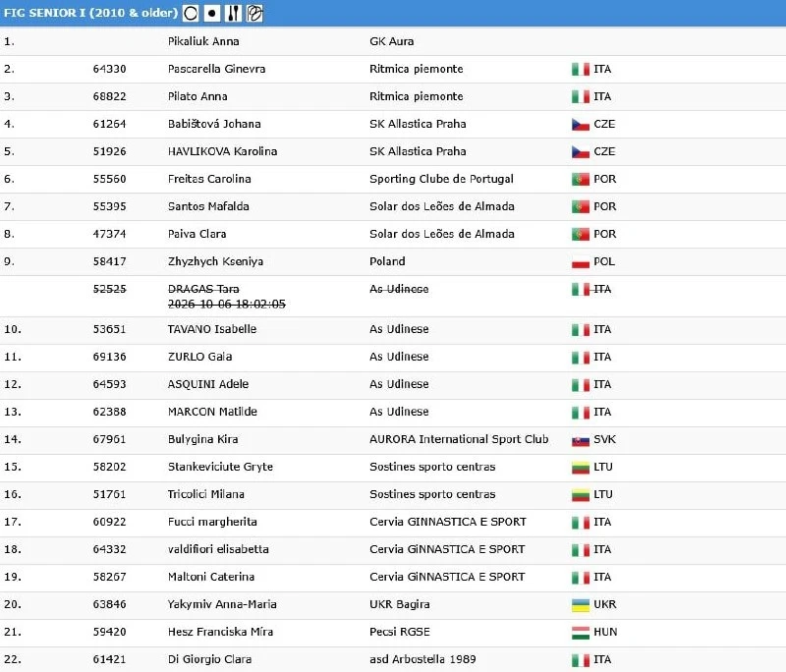The height and width of the screenshot is (672, 786).
Task: Click the club name "GK Aura"
Action: (x=391, y=41)
